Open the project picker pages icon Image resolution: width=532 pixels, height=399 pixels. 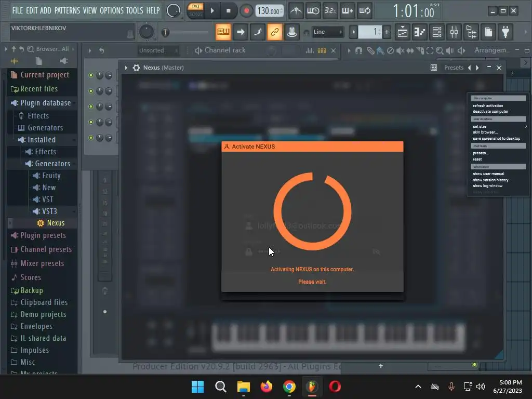(488, 32)
